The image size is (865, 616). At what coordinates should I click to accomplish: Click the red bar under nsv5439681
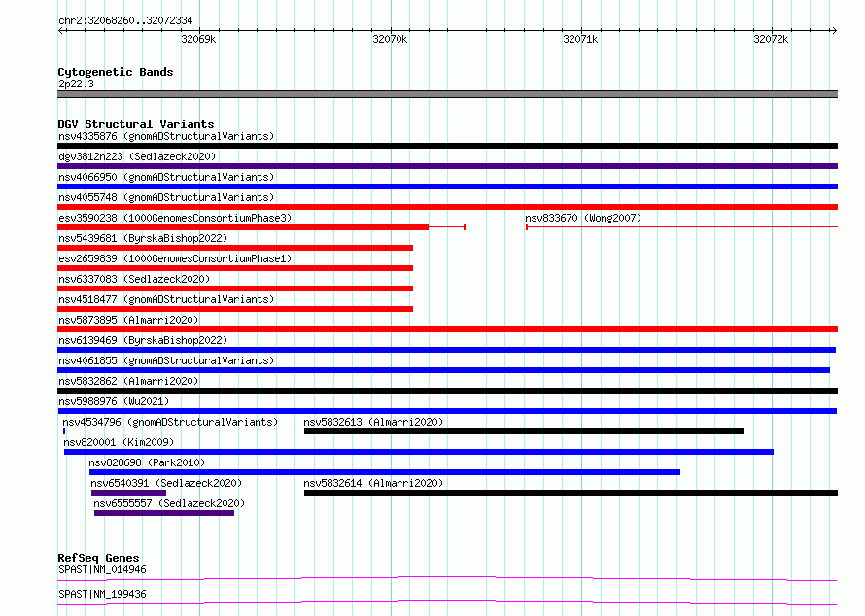point(235,248)
